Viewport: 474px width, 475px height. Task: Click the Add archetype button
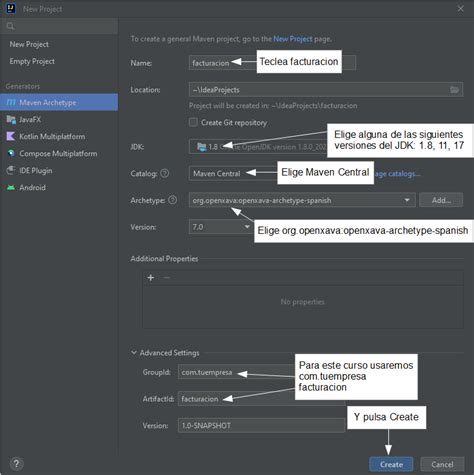(441, 200)
